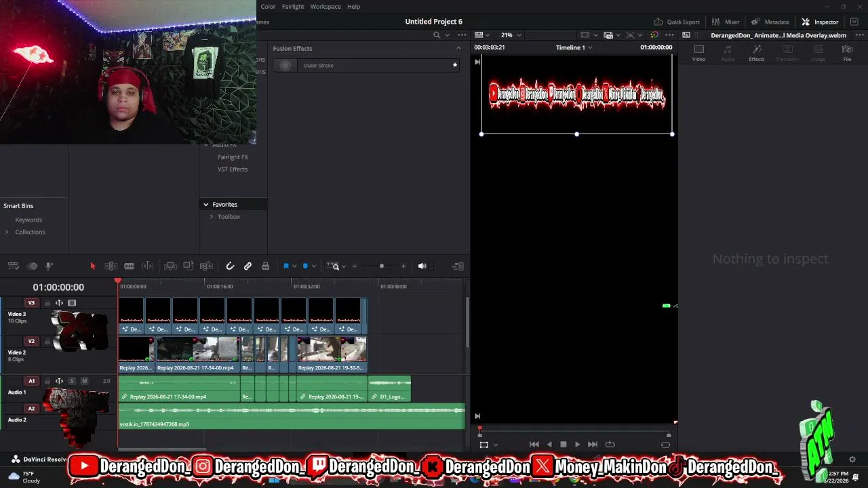
Task: Activate the red Selection Mode arrow tool
Action: click(93, 266)
